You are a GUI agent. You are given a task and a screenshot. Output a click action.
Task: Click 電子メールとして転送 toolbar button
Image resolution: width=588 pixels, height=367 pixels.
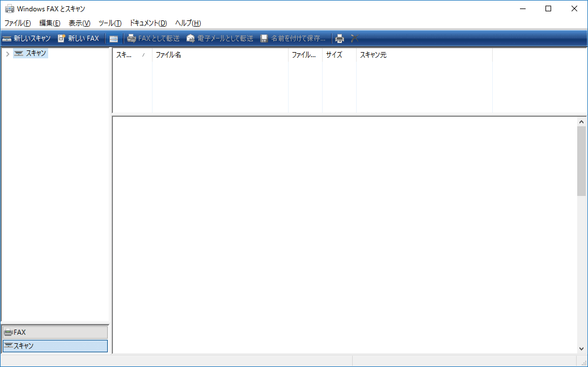[220, 39]
